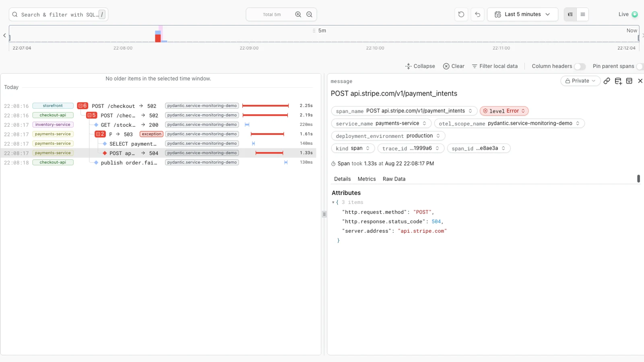The height and width of the screenshot is (362, 644).
Task: Click the zoom out magnifier icon
Action: [x=310, y=14]
